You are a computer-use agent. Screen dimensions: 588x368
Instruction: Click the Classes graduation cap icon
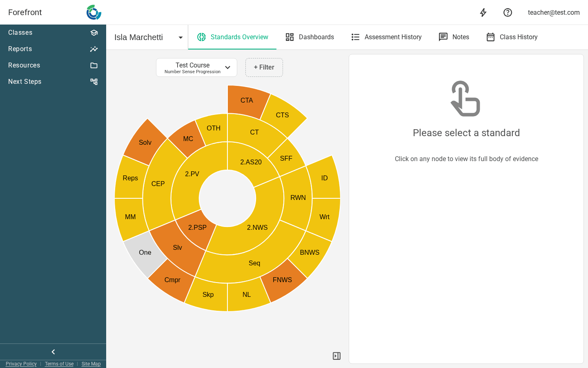(94, 33)
